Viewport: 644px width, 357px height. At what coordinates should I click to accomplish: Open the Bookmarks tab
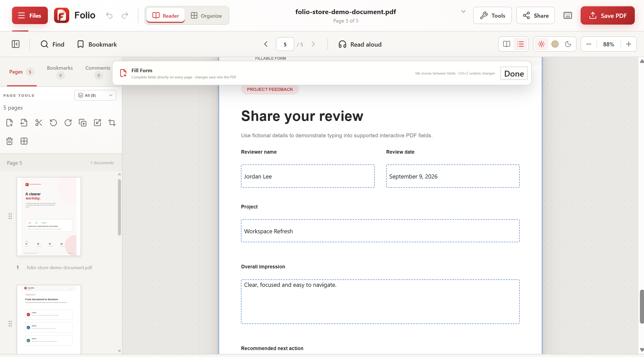click(60, 71)
